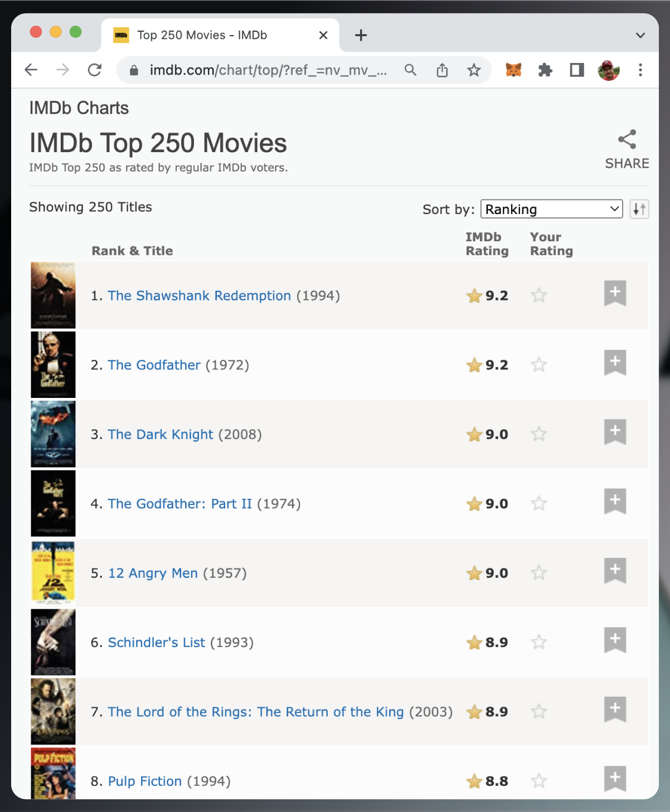Toggle ascending/descending sort order button

tap(639, 210)
